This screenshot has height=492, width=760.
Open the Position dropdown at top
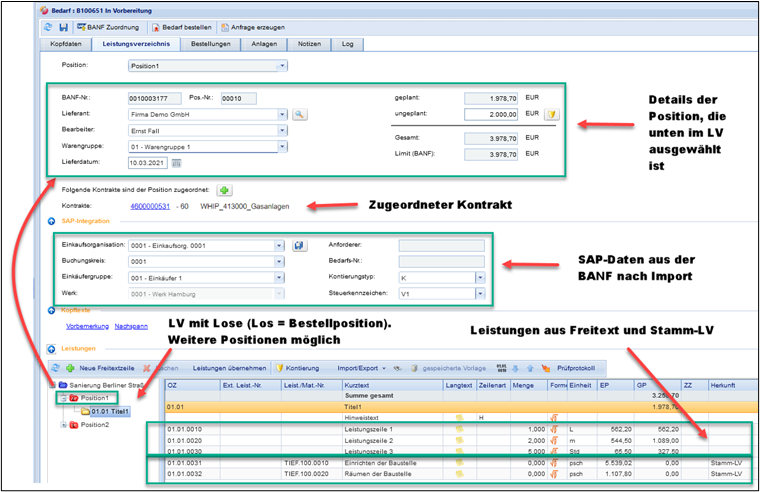(x=281, y=66)
